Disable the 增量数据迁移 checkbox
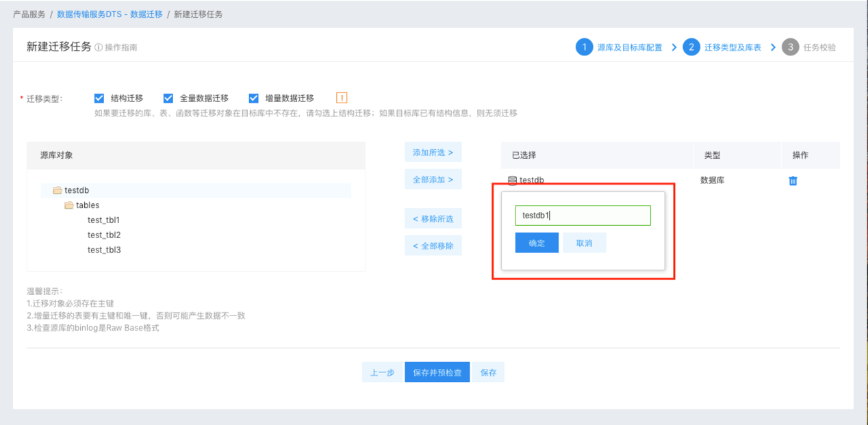 point(254,98)
